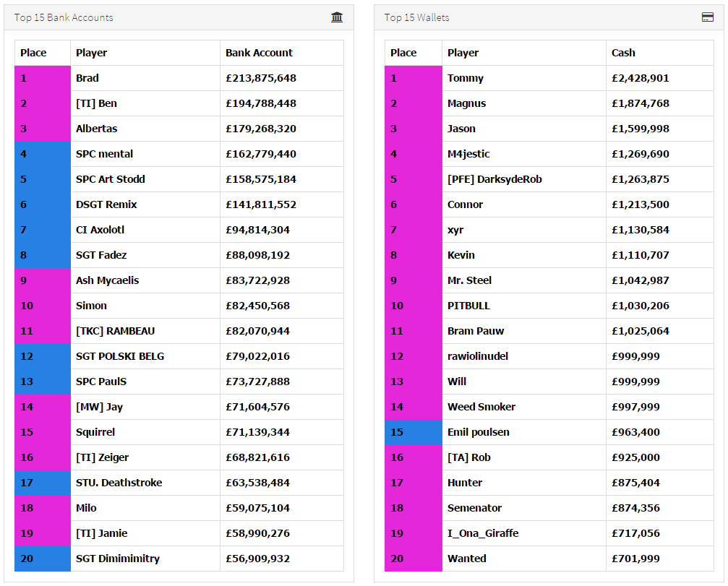Screen dimensions: 728x586
Task: Select SGT Dimimimitry in bank accounts
Action: [118, 559]
